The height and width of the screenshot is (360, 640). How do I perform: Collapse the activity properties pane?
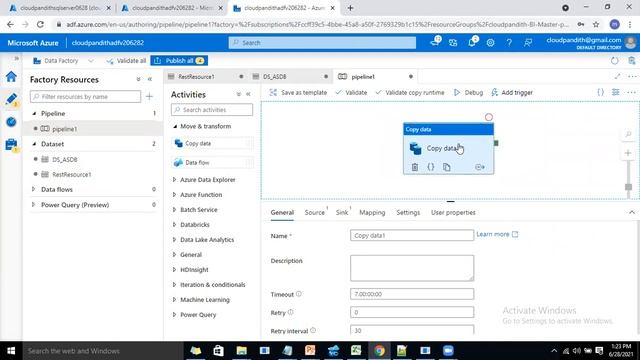[631, 213]
